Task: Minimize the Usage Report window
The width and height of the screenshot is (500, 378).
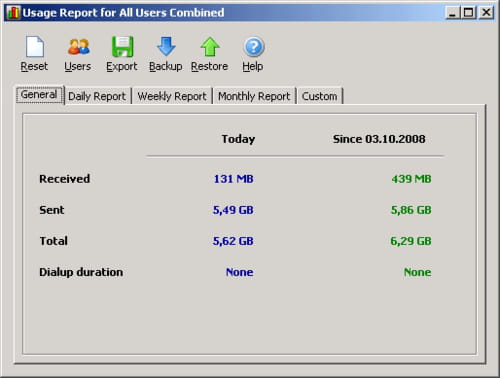Action: point(452,13)
